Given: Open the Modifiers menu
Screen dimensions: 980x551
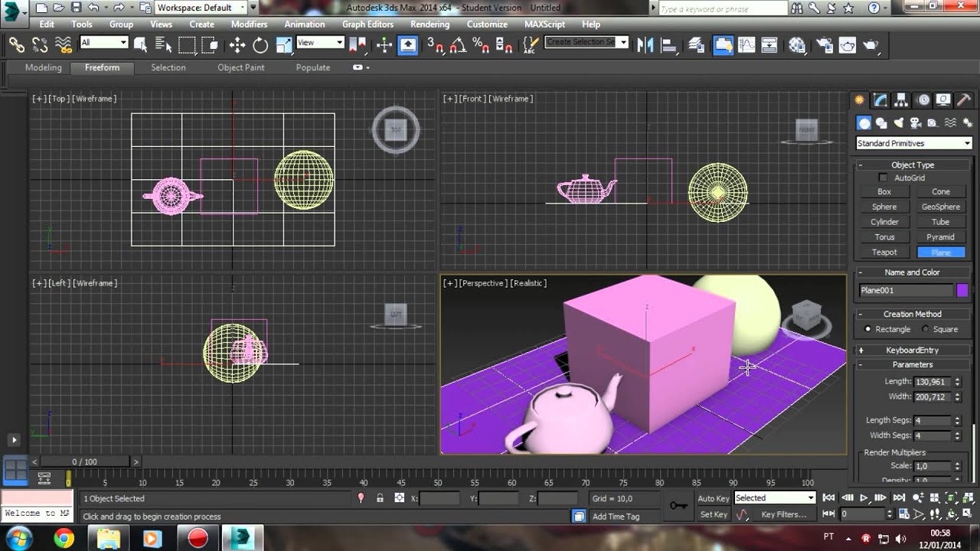Looking at the screenshot, I should 249,24.
